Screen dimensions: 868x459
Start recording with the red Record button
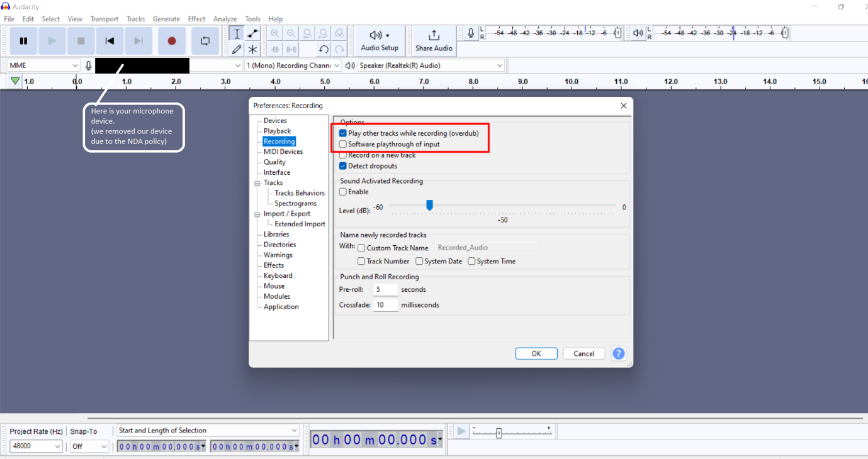click(172, 41)
